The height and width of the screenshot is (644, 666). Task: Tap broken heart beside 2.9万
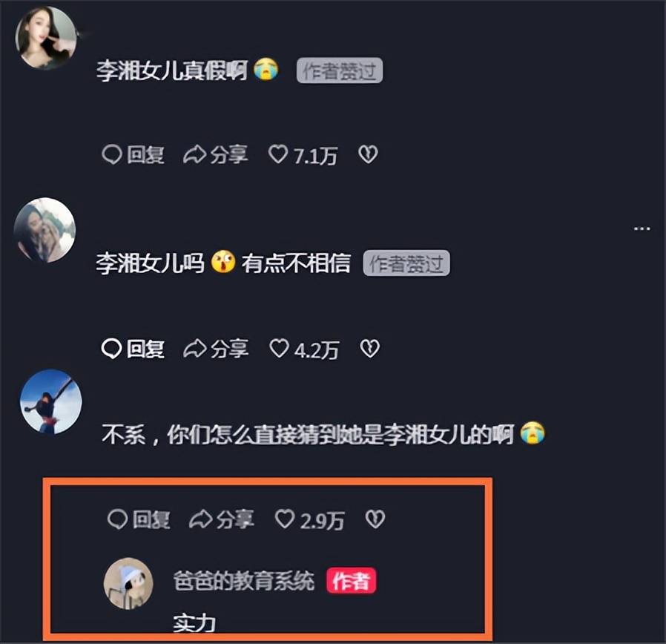(375, 519)
